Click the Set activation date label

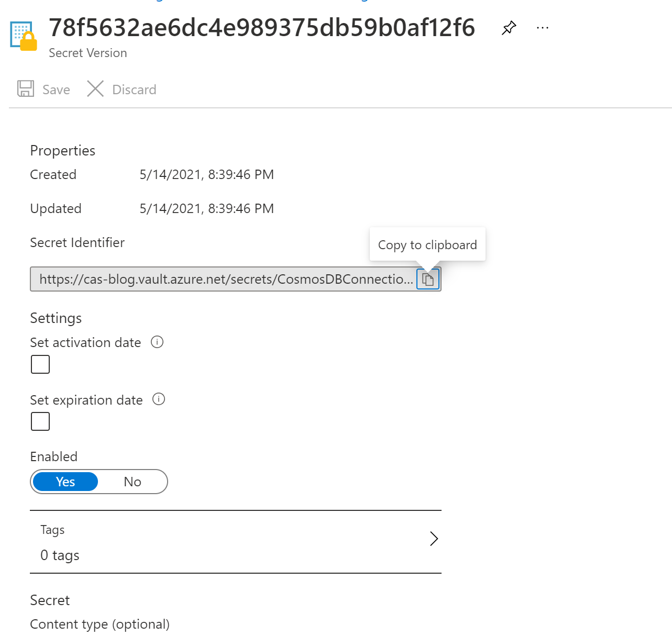tap(85, 342)
